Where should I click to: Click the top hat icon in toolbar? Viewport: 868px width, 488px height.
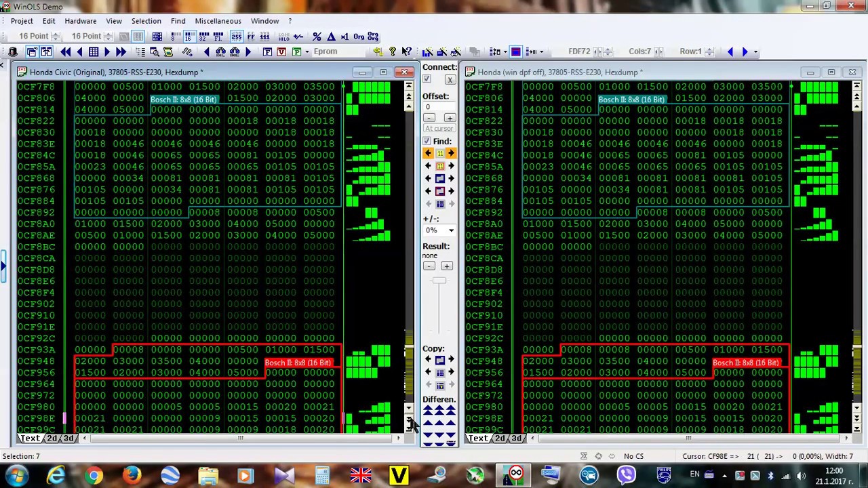(x=13, y=52)
